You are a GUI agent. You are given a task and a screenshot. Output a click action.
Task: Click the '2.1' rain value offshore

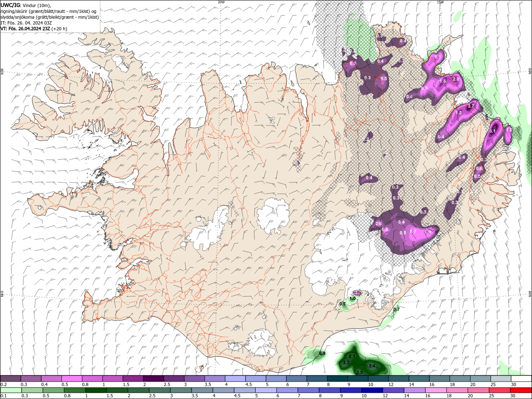pos(352,357)
